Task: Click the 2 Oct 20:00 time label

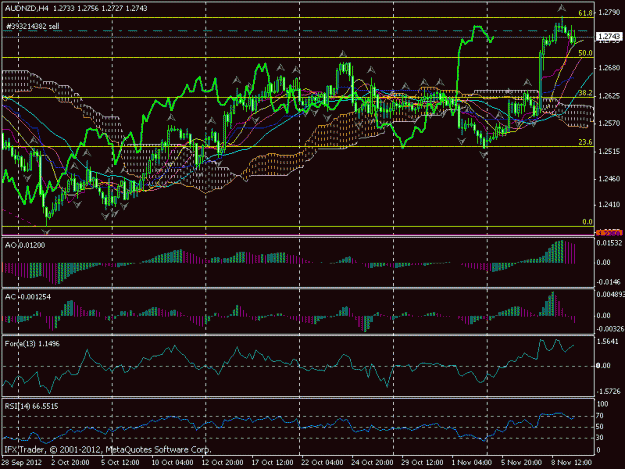Action: point(70,462)
